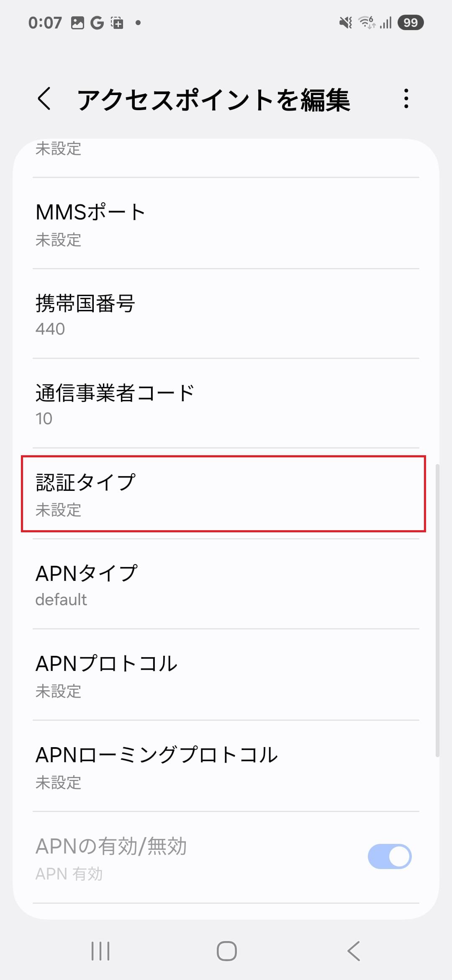
Task: Tap the Google app notification icon
Action: (x=97, y=23)
